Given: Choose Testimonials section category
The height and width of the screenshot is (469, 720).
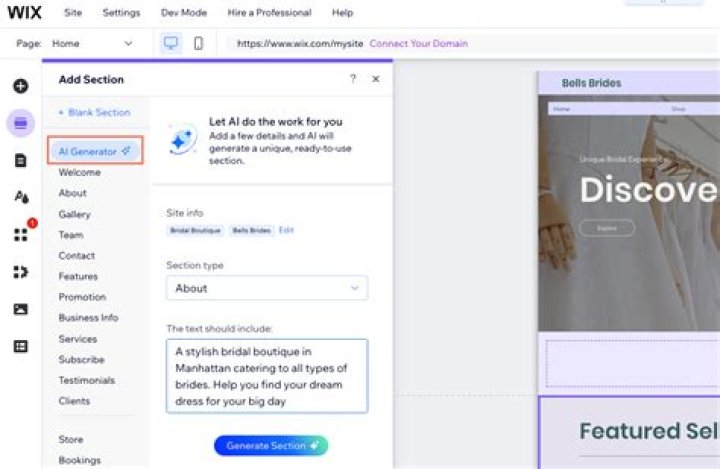Looking at the screenshot, I should coord(87,380).
